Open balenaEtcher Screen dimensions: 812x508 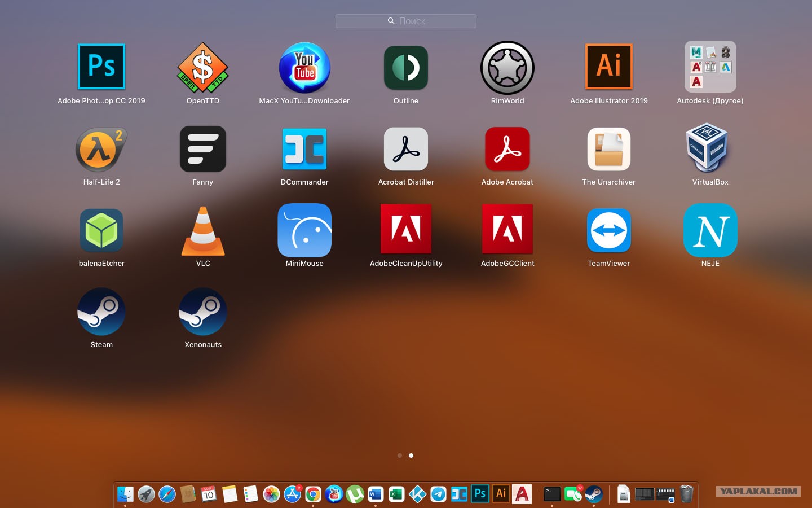(x=101, y=230)
